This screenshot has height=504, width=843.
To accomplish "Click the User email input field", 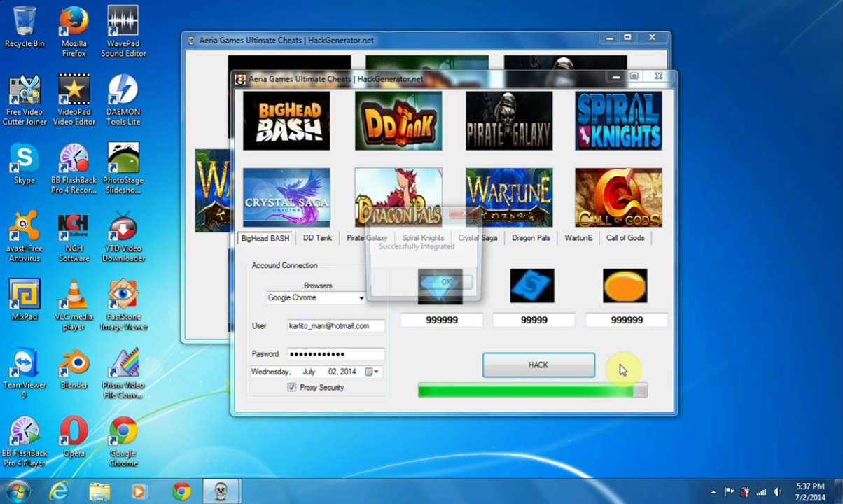I will coord(336,325).
